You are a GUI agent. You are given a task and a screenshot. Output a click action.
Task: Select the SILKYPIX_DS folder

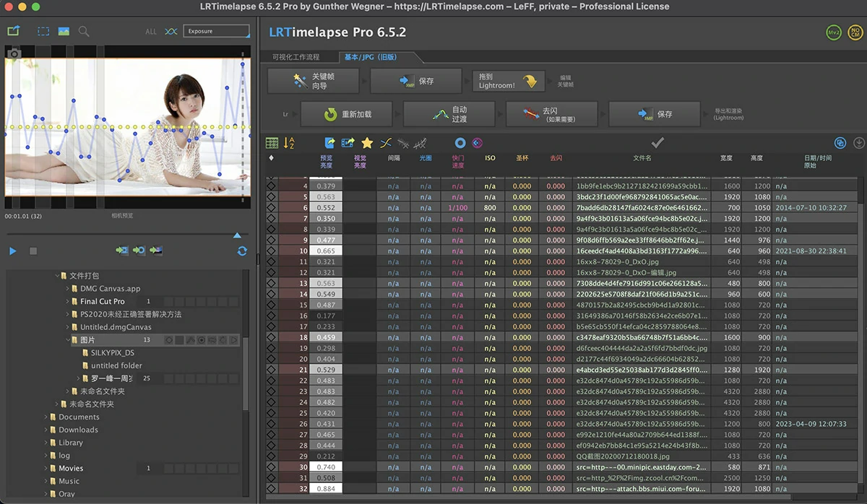click(112, 352)
